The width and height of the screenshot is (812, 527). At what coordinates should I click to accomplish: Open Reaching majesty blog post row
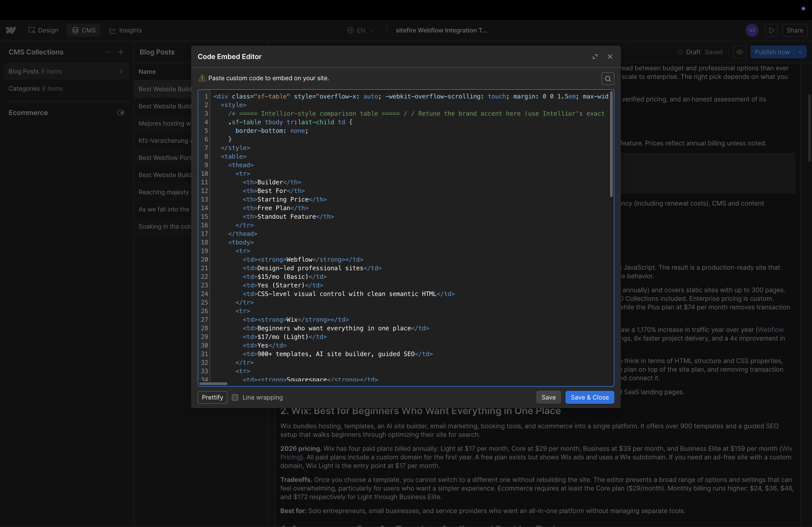coord(165,192)
